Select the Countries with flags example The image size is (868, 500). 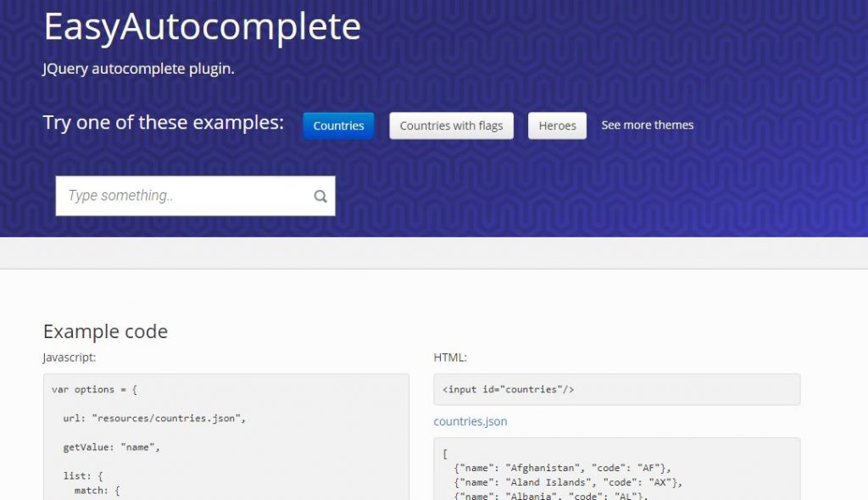pyautogui.click(x=451, y=125)
